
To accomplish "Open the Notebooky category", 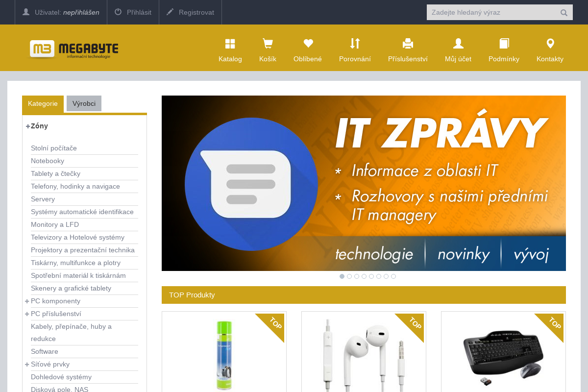I will pyautogui.click(x=48, y=161).
